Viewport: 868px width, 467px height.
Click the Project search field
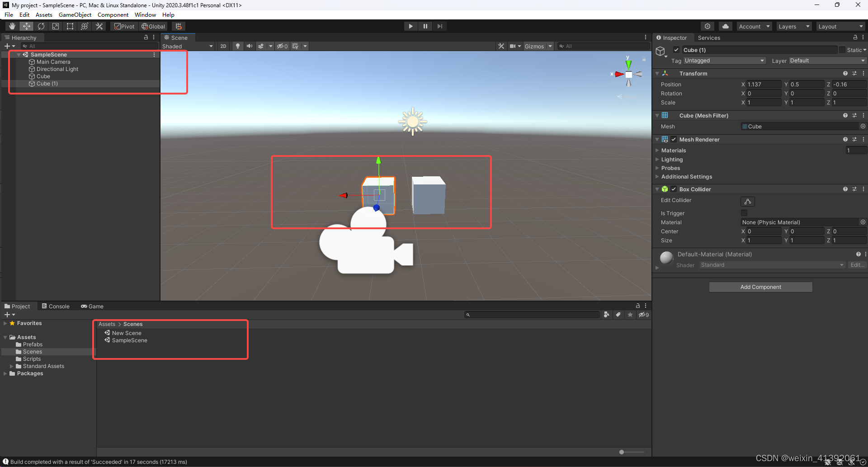tap(533, 315)
